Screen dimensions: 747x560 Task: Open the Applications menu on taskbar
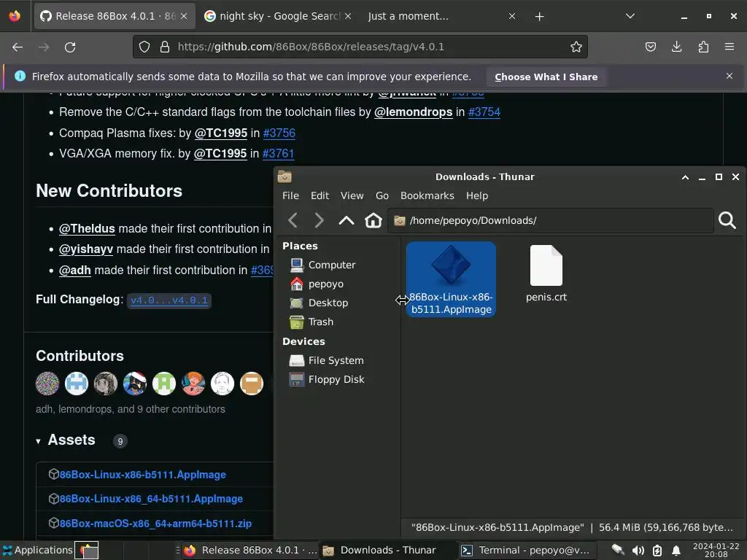point(37,550)
